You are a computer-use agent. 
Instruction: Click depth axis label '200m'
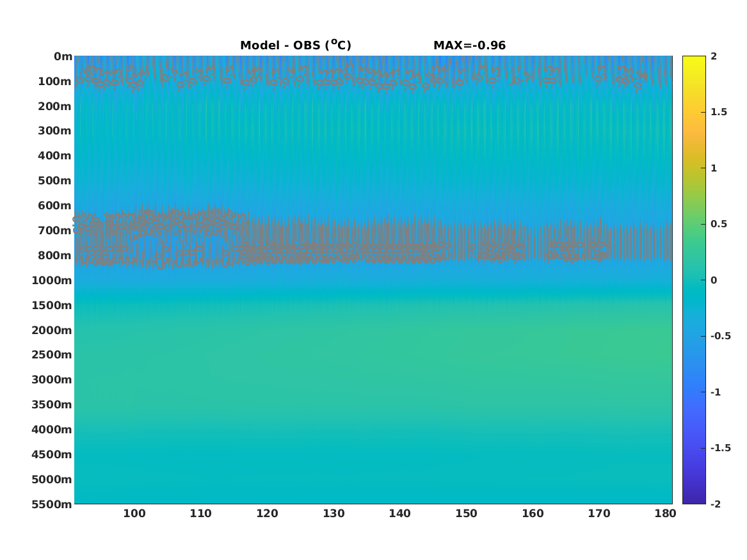tap(55, 106)
